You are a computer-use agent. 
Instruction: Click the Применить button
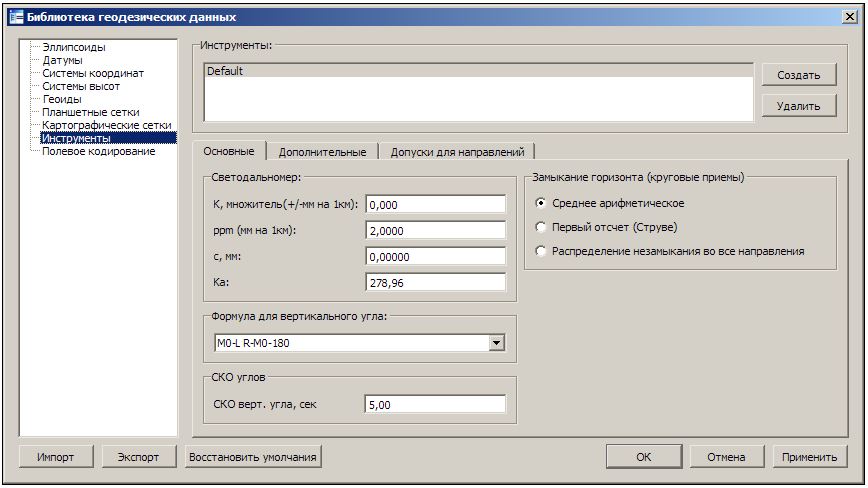click(x=809, y=457)
